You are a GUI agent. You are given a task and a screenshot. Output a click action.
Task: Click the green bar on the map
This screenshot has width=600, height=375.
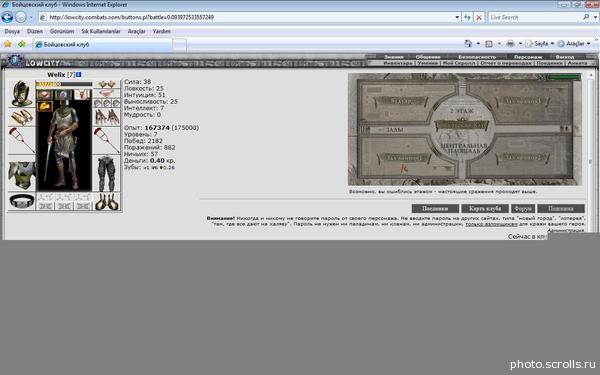point(564,77)
